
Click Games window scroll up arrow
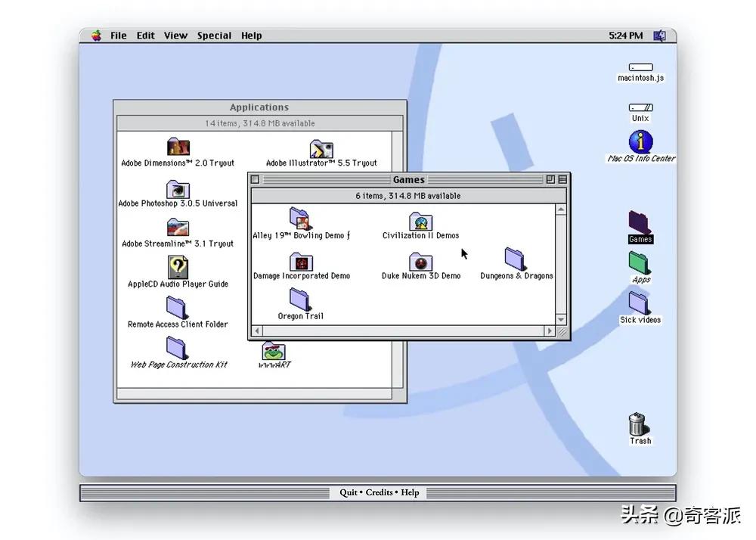(561, 209)
